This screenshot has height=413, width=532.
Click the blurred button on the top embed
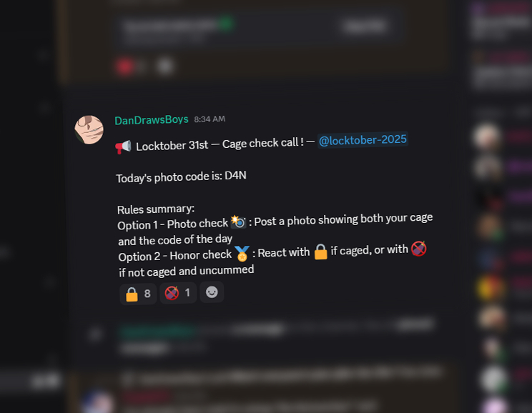[365, 26]
